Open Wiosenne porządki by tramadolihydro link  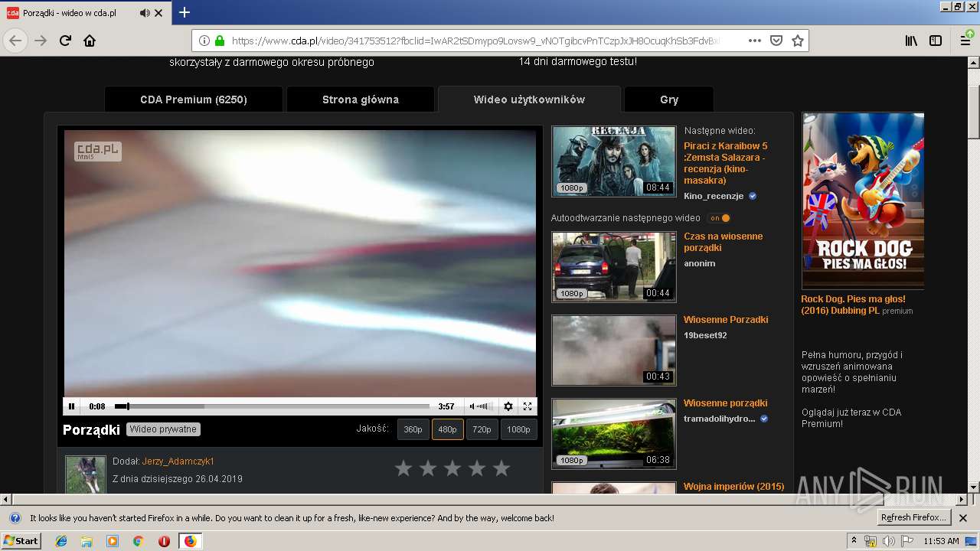[x=725, y=403]
